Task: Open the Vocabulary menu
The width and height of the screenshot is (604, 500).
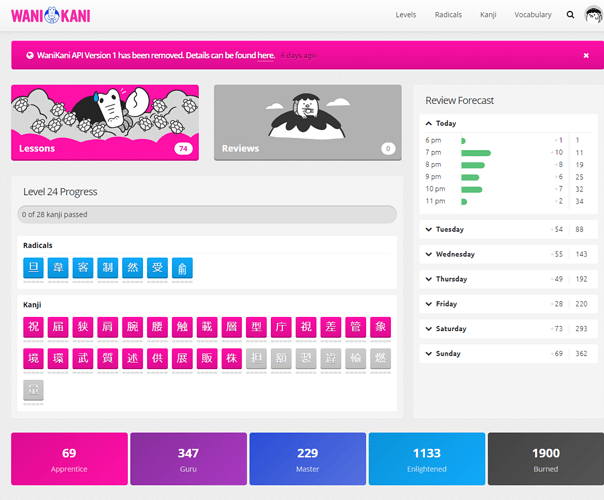Action: click(x=533, y=15)
